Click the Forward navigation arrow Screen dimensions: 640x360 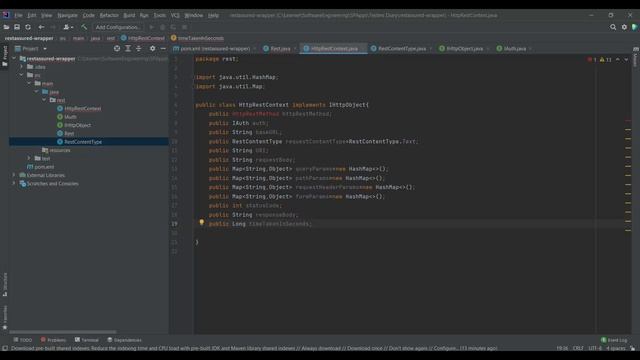(53, 27)
